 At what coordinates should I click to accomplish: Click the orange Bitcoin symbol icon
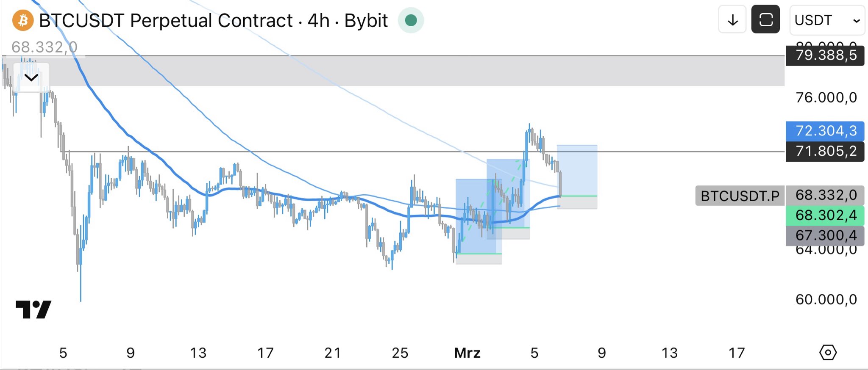pyautogui.click(x=23, y=20)
